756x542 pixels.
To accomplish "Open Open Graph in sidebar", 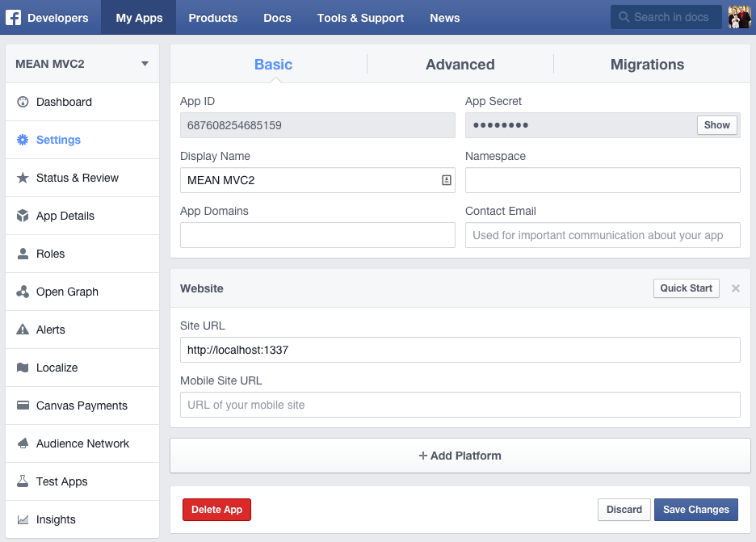I will click(x=82, y=292).
